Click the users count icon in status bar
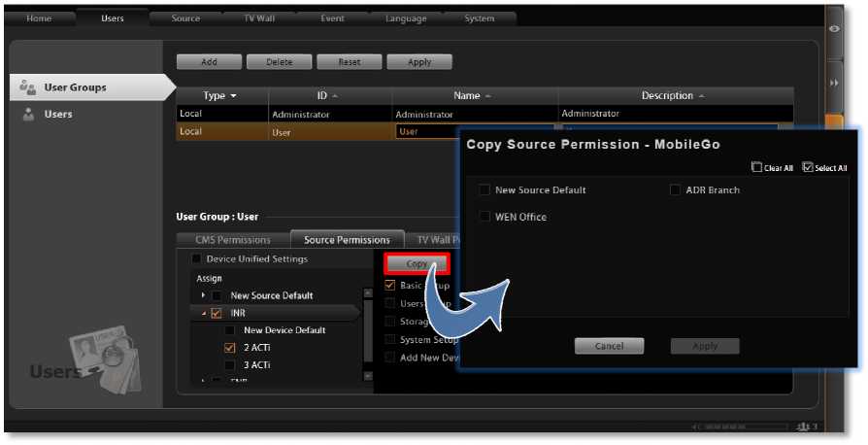The height and width of the screenshot is (445, 868). coord(801,427)
